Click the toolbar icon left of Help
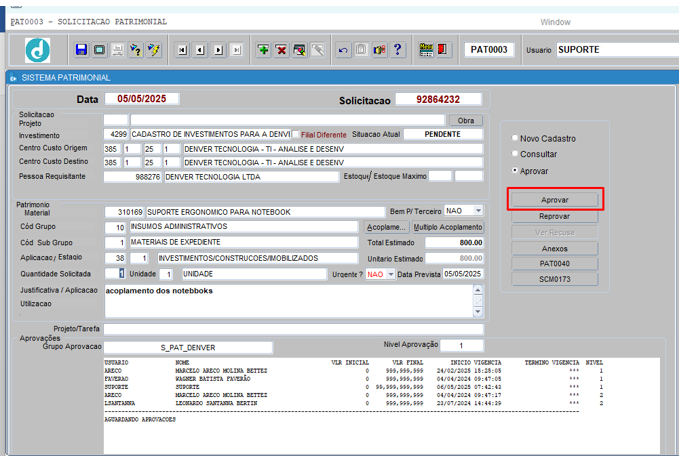684x459 pixels. point(380,50)
